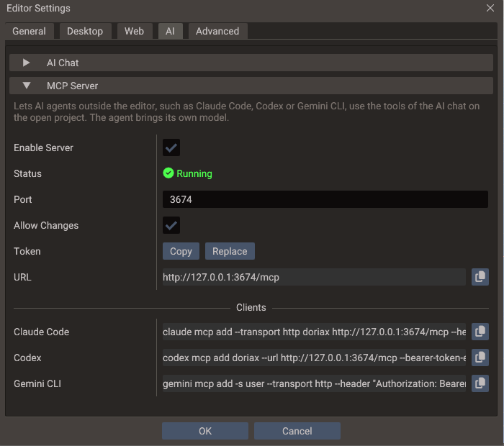The image size is (504, 446).
Task: Click the Gemini CLI command field
Action: click(314, 383)
